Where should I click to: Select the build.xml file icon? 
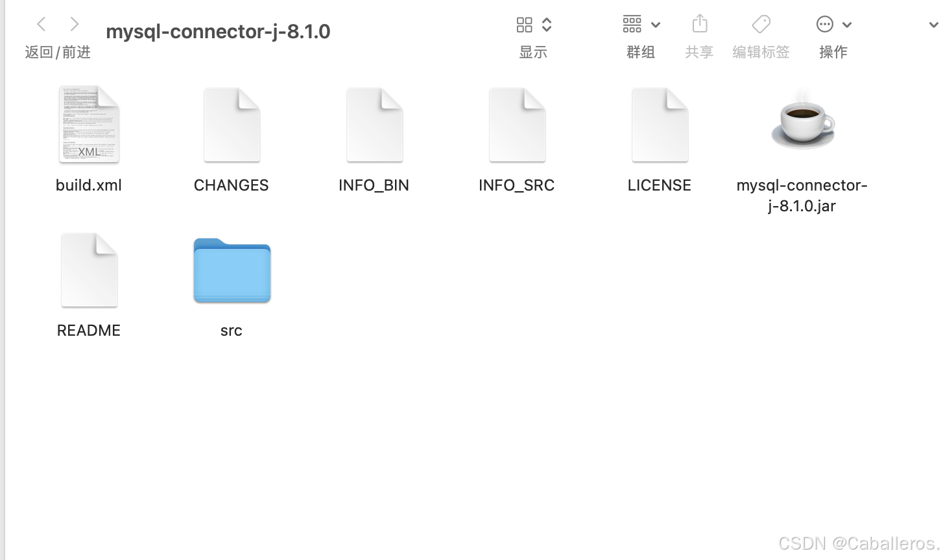coord(88,123)
